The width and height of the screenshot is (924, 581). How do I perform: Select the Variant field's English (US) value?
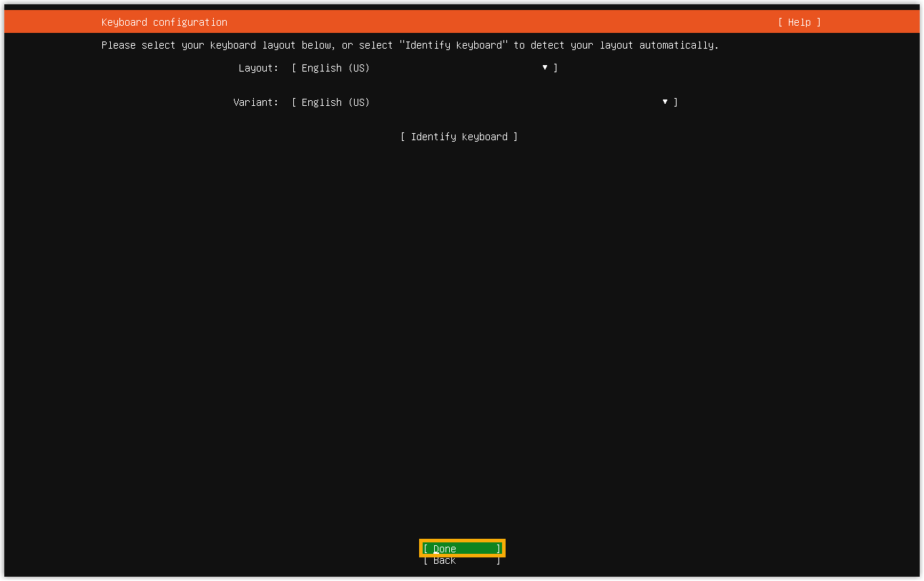click(x=335, y=102)
